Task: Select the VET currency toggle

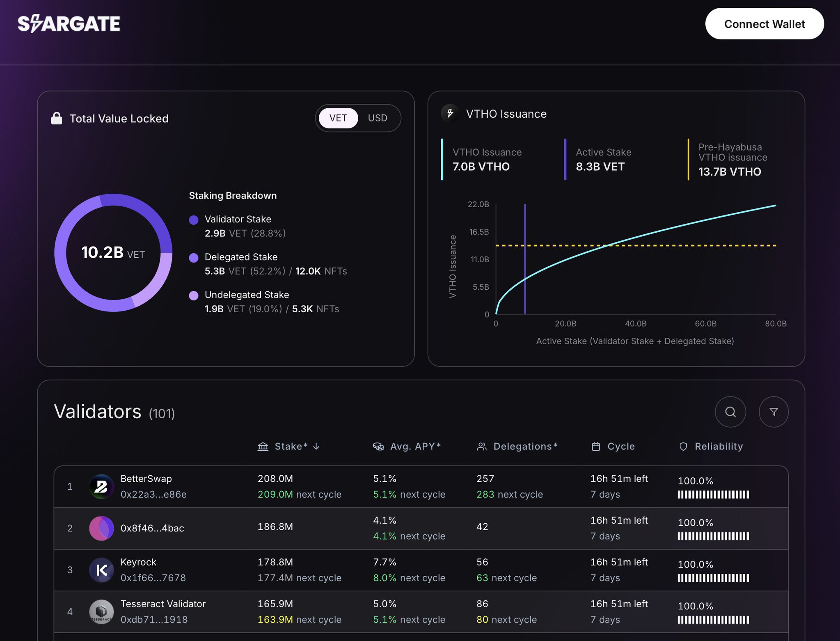Action: (x=338, y=118)
